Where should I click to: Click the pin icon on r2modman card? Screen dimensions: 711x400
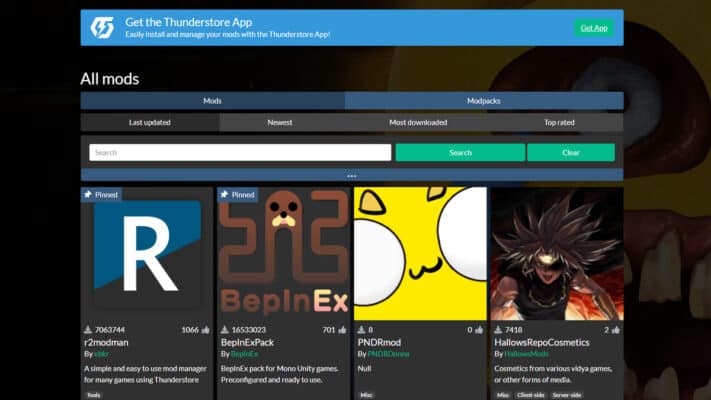[88, 195]
